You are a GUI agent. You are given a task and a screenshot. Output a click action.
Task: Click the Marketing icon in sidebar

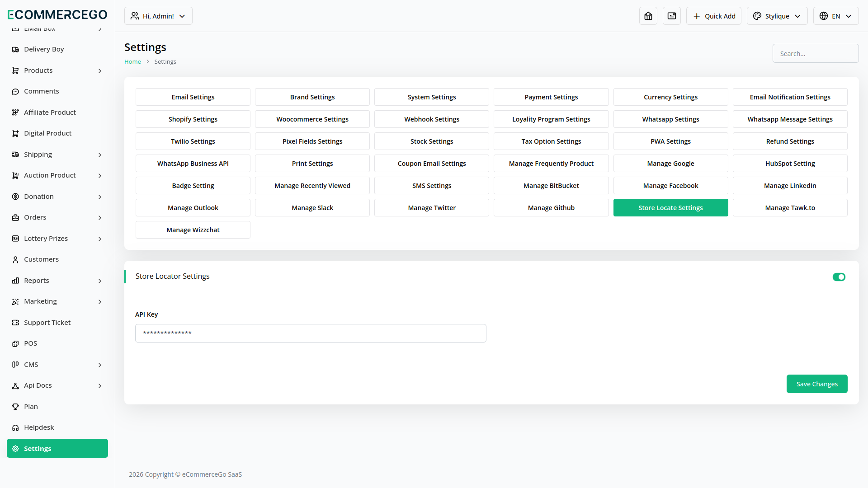pyautogui.click(x=15, y=301)
